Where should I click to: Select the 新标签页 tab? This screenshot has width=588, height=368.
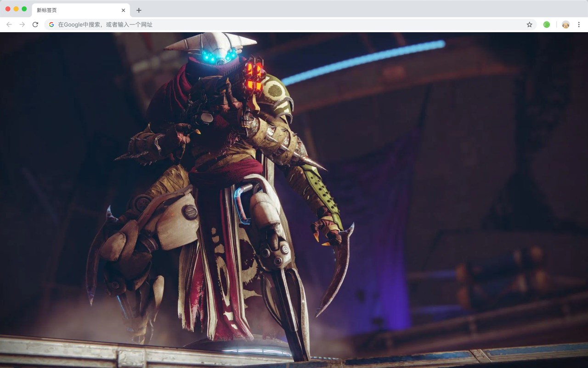click(x=81, y=10)
